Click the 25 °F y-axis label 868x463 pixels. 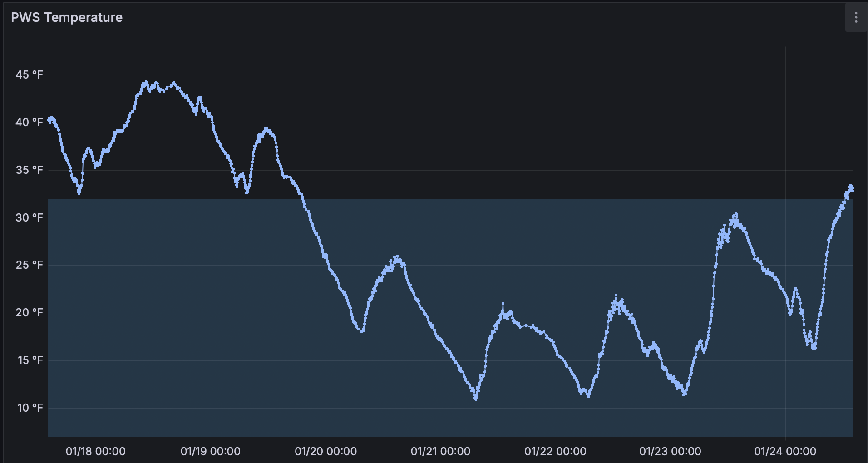point(30,265)
